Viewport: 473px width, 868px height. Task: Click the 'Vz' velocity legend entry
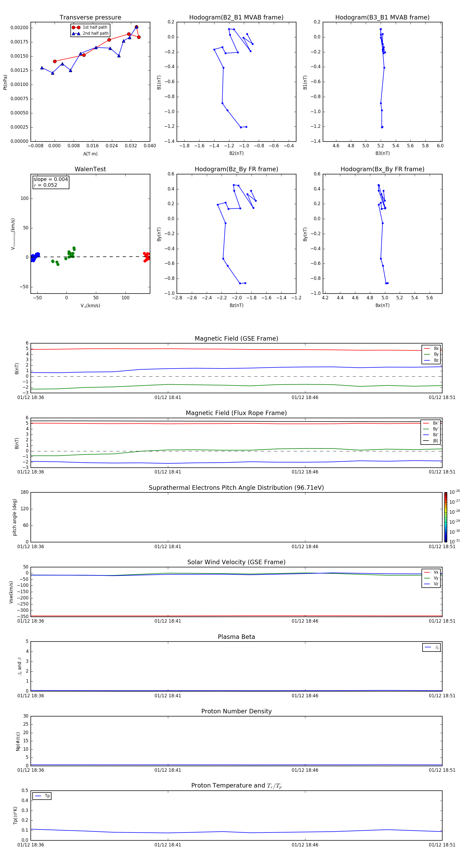(x=431, y=584)
